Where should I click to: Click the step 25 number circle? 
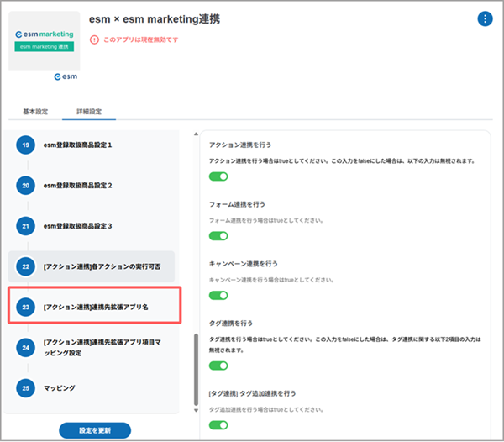coord(26,387)
